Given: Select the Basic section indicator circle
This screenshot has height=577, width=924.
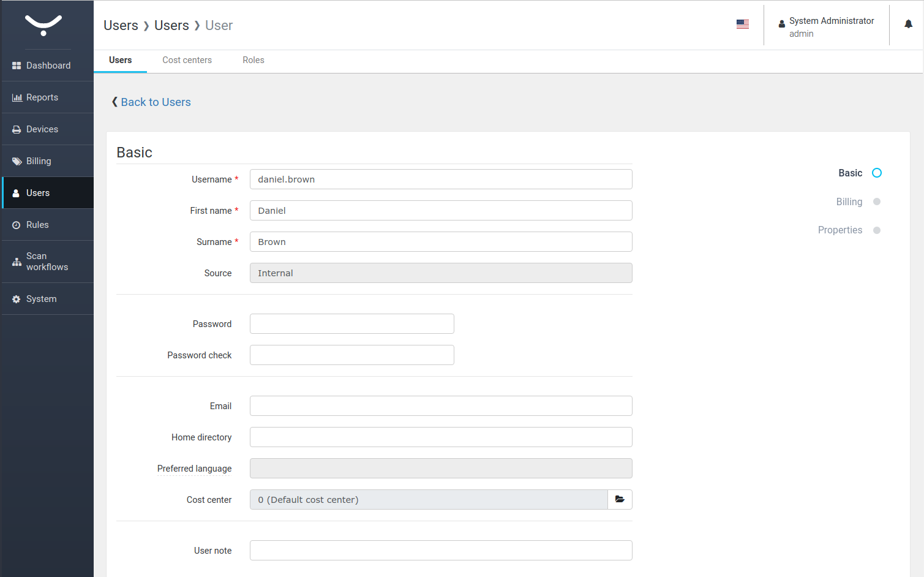Looking at the screenshot, I should tap(876, 173).
